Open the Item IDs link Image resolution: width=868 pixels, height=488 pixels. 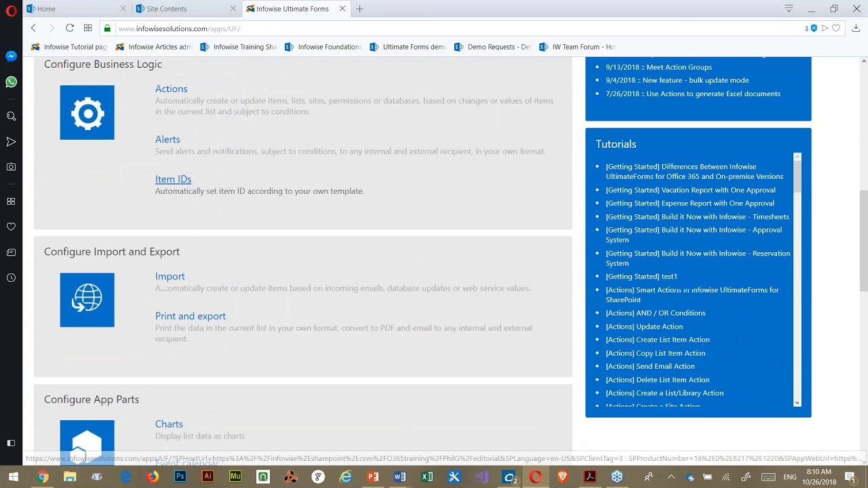tap(173, 179)
